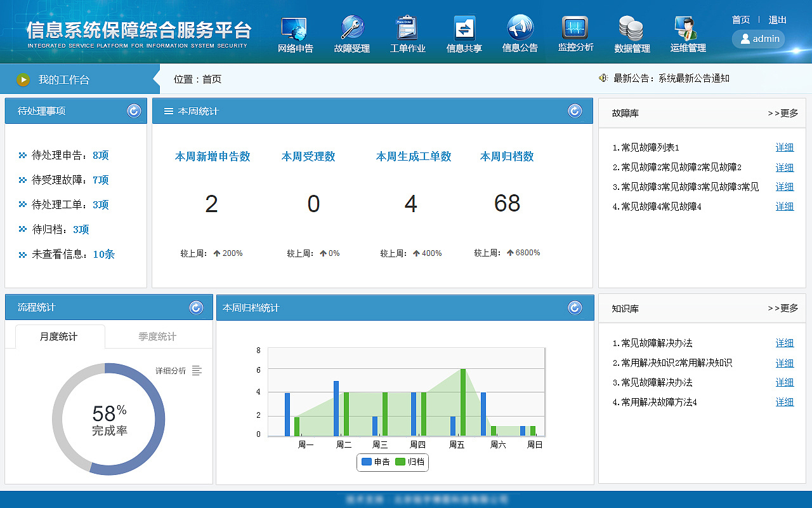812x508 pixels.
Task: Click 周五 green 归档 bar in chart
Action: (463, 403)
